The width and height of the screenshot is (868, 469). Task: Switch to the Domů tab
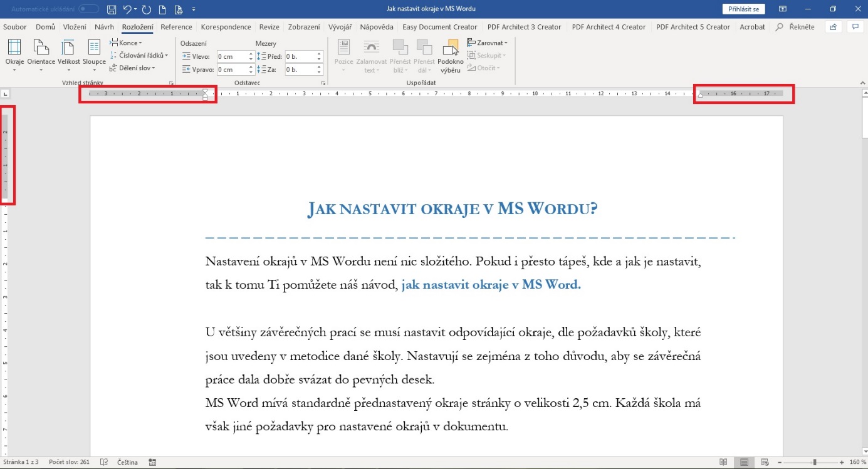click(x=46, y=27)
